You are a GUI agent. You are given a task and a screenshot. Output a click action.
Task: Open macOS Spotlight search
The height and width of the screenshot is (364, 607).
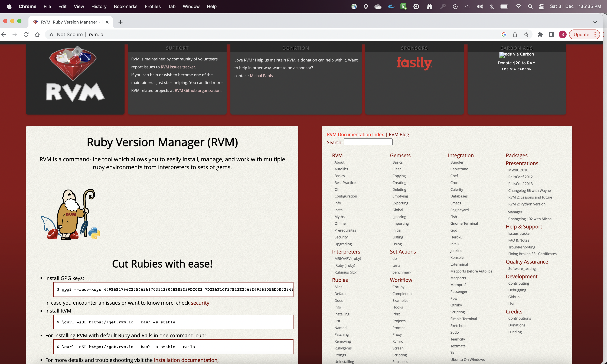pos(530,6)
